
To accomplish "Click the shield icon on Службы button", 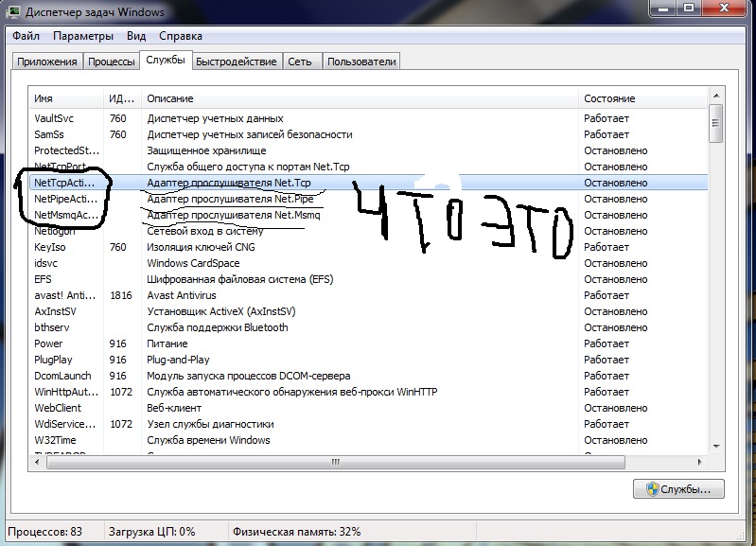I will coord(652,489).
